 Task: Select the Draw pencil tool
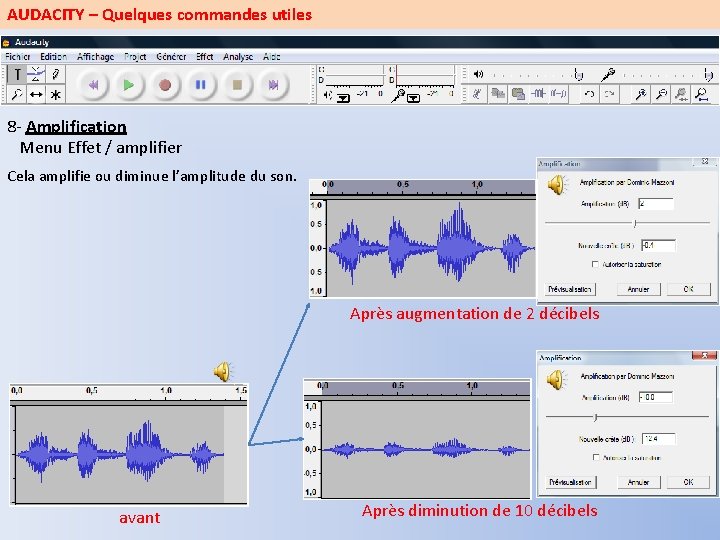click(56, 74)
